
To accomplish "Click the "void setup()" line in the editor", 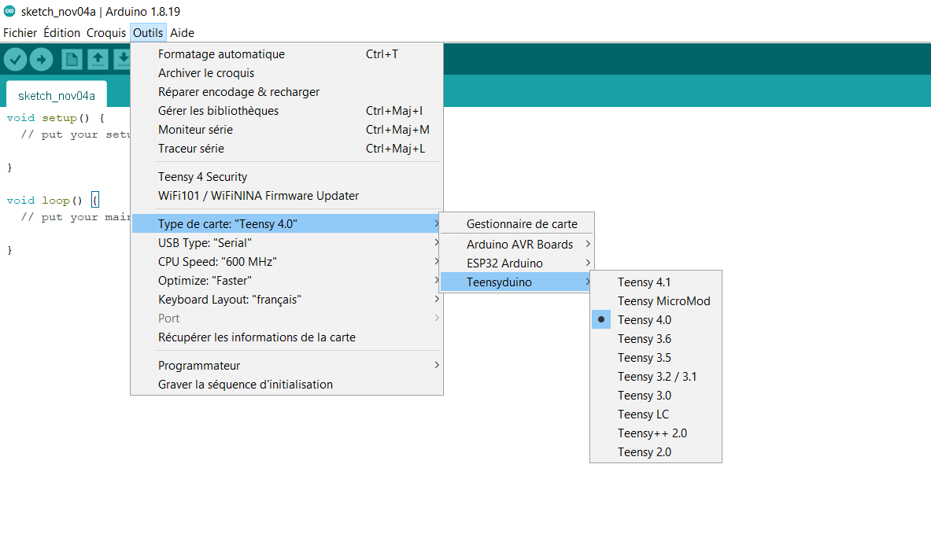I will pos(56,118).
